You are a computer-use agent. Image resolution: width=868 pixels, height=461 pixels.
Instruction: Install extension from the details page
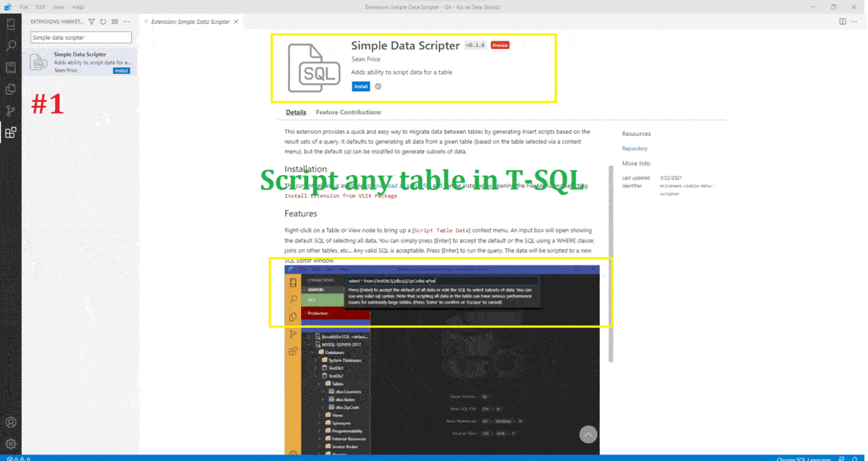[361, 86]
